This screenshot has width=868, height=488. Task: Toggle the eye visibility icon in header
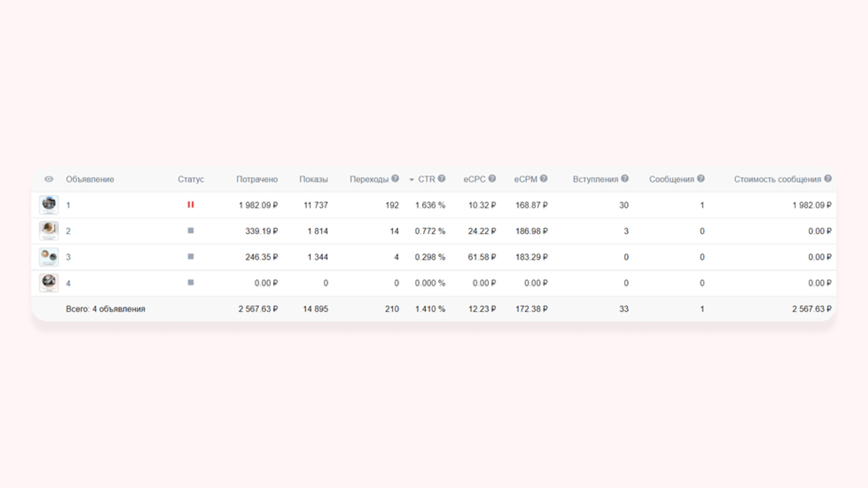tap(49, 179)
